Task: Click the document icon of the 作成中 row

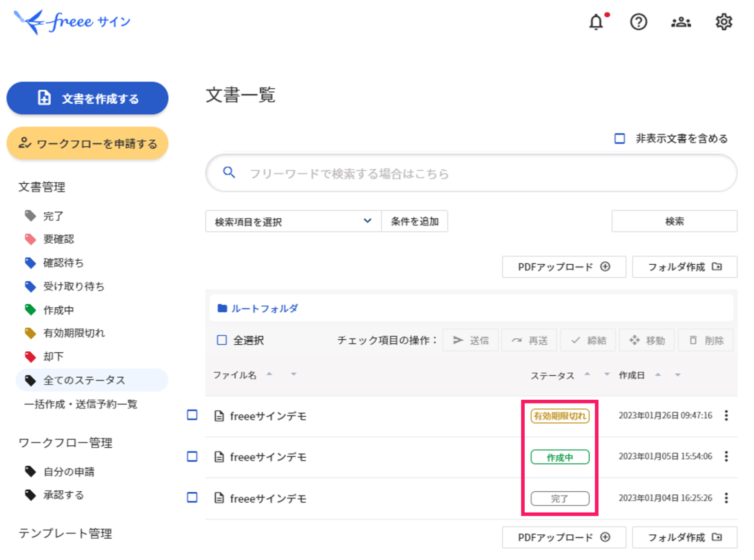Action: tap(219, 457)
